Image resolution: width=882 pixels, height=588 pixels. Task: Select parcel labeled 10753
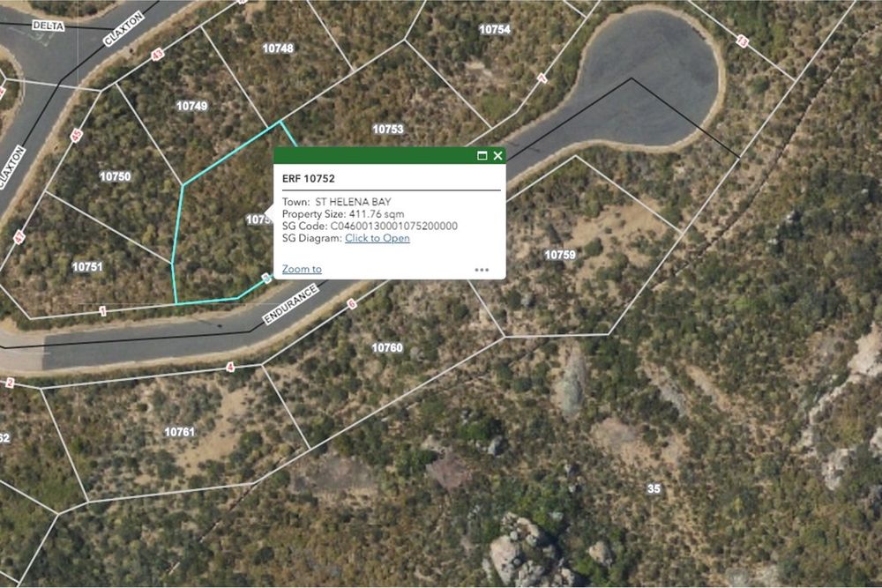(388, 130)
